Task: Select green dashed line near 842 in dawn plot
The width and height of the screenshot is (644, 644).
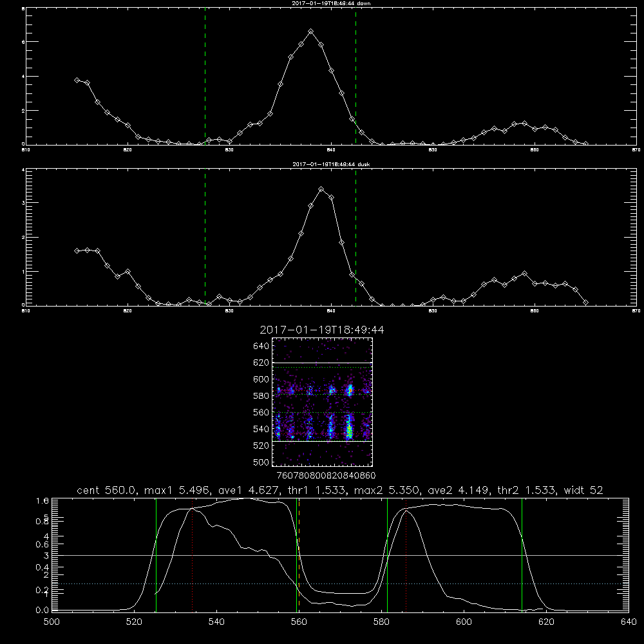Action: click(355, 78)
